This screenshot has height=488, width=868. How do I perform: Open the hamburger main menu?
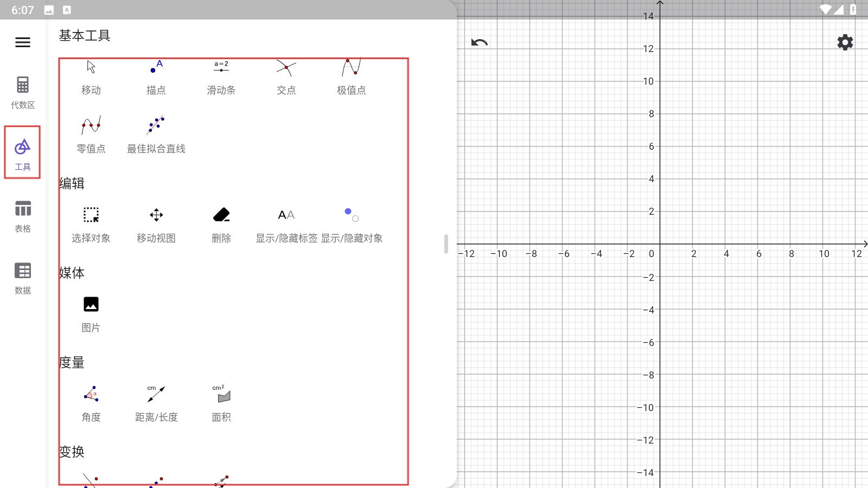point(23,42)
